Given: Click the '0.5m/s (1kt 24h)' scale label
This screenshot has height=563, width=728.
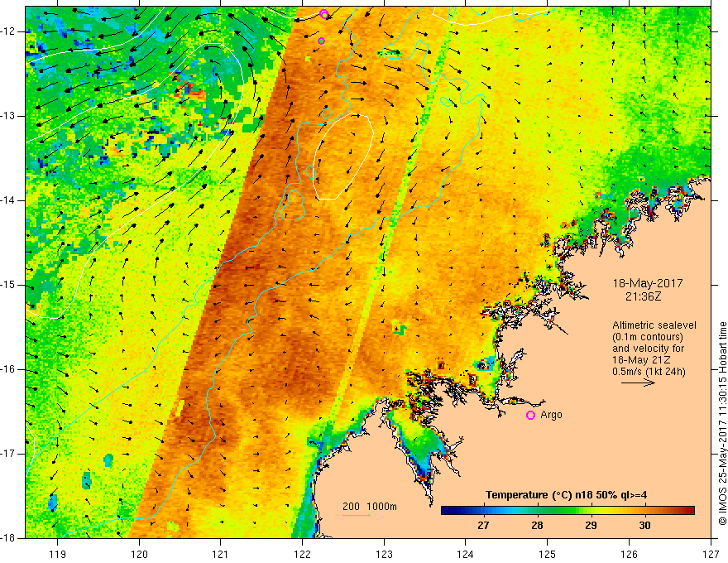Looking at the screenshot, I should coord(649,371).
